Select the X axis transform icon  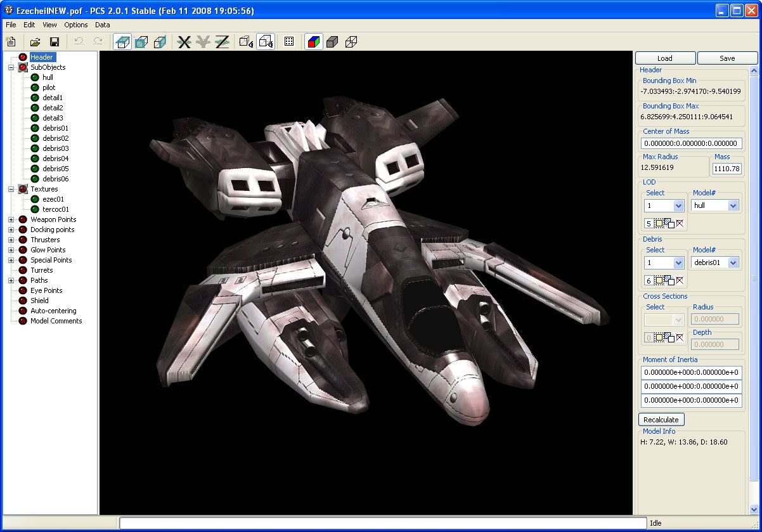click(x=184, y=42)
